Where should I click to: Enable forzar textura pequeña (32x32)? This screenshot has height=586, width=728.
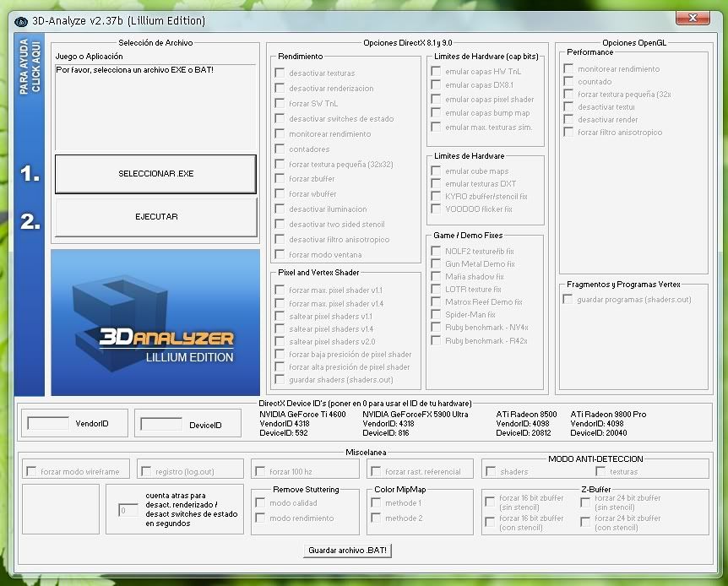pos(280,164)
